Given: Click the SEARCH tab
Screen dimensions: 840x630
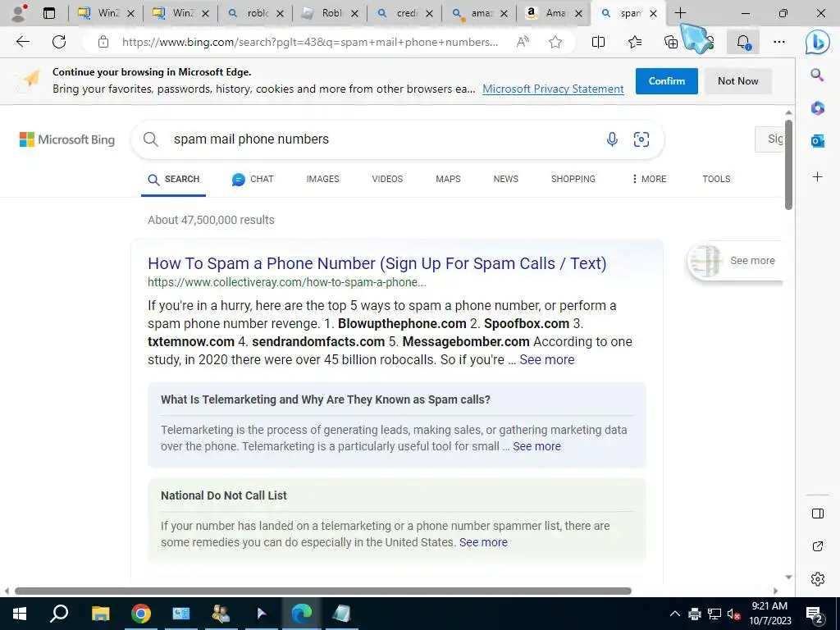Looking at the screenshot, I should click(174, 180).
